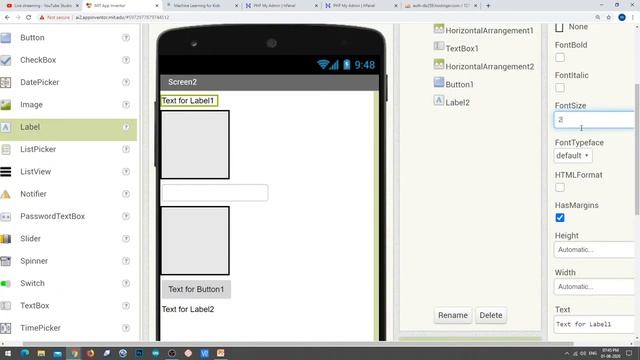This screenshot has height=360, width=640.
Task: Select the Button component icon in palette
Action: 6,38
